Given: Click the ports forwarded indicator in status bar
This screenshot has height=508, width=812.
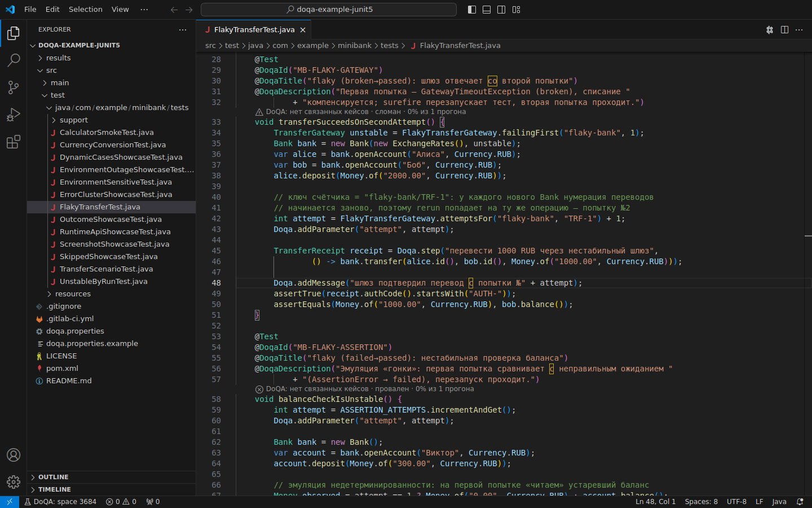Looking at the screenshot, I should tap(153, 502).
